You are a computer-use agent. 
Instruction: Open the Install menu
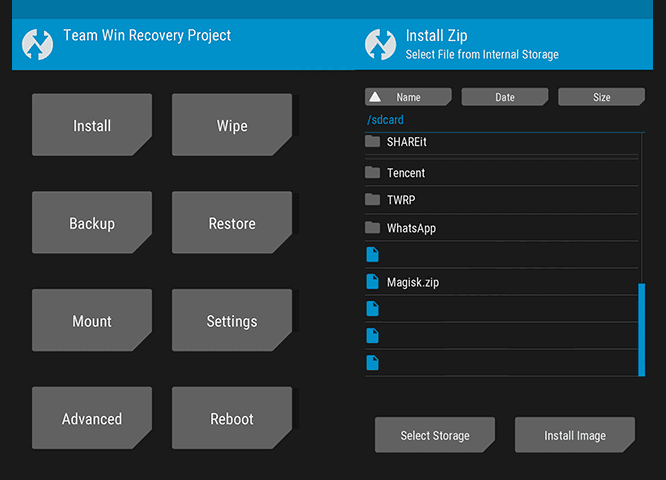coord(92,125)
